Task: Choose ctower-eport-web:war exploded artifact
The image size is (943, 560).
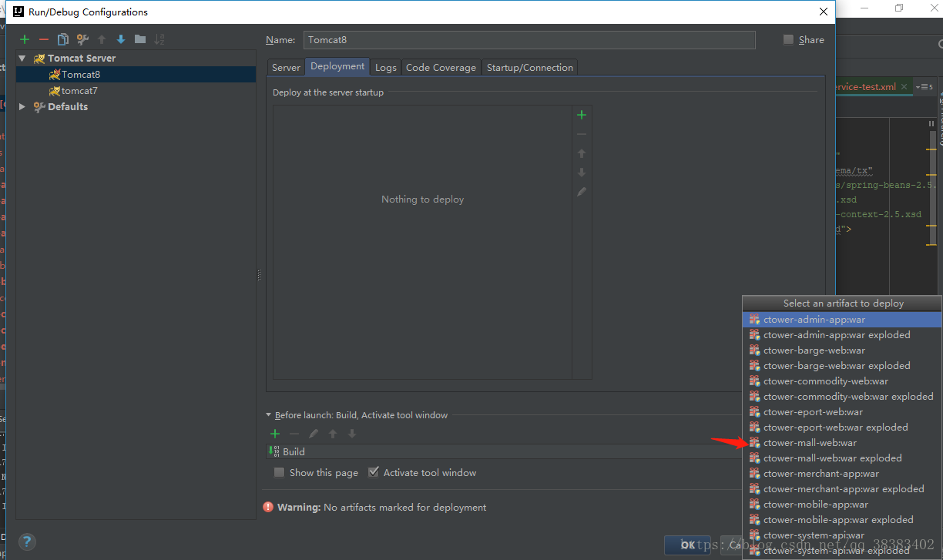Action: (842, 427)
